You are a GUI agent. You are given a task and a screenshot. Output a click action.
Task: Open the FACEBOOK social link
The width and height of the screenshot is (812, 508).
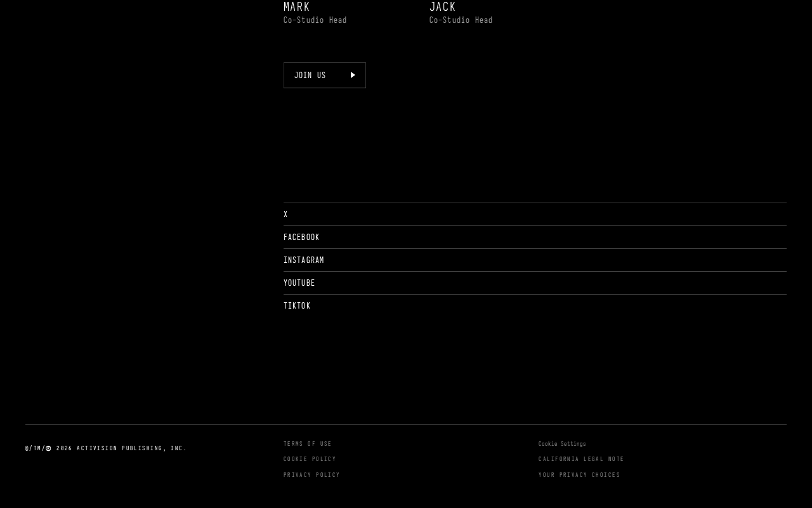click(301, 237)
